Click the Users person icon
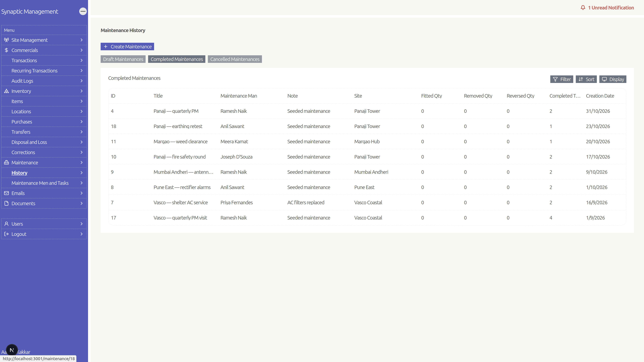The image size is (644, 362). point(6,224)
